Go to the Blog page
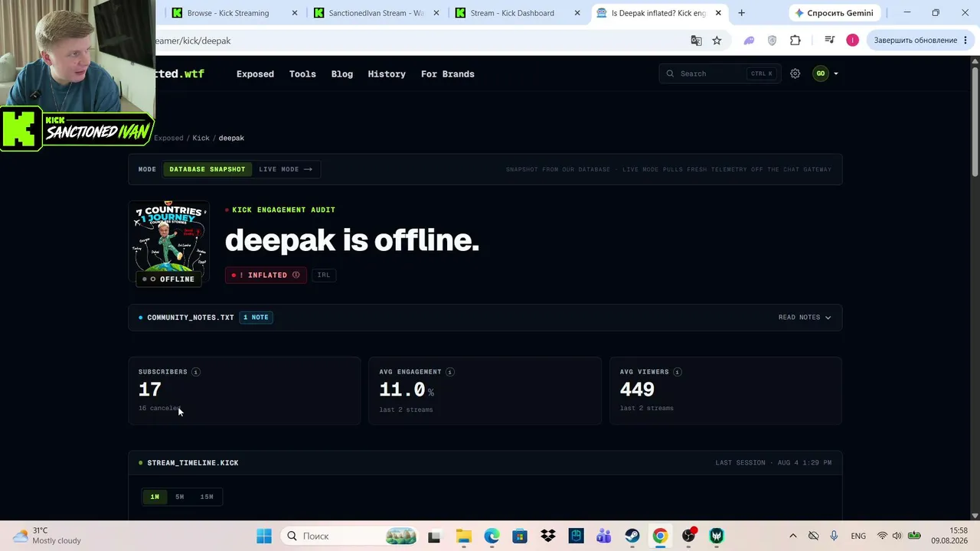Screen dimensions: 980x551 coord(342,74)
